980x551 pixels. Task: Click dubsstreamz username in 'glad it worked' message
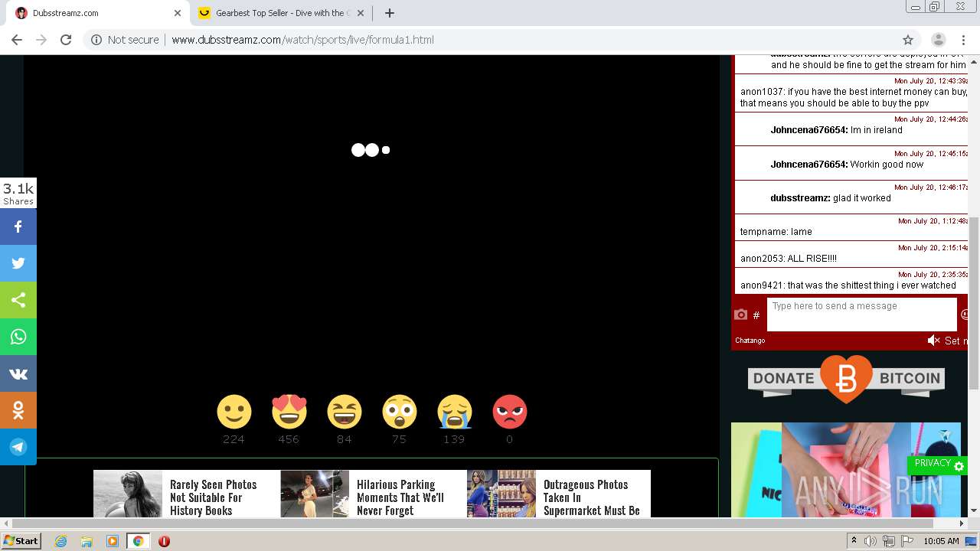pyautogui.click(x=800, y=198)
